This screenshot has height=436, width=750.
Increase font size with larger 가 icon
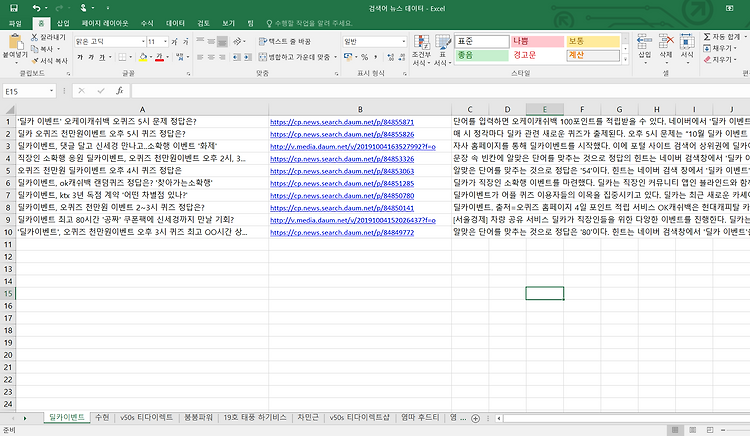click(175, 42)
